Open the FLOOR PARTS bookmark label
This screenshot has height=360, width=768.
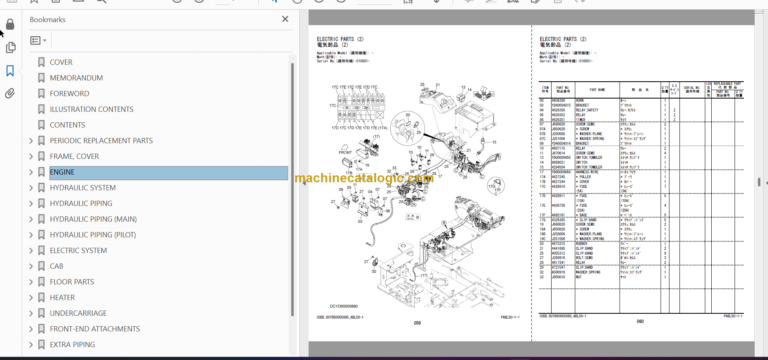click(x=72, y=282)
